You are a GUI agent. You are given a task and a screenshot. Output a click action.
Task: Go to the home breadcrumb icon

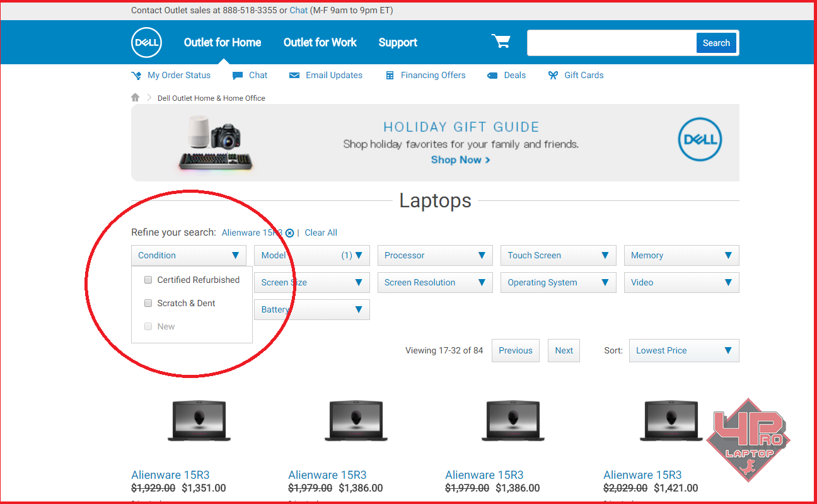point(136,98)
